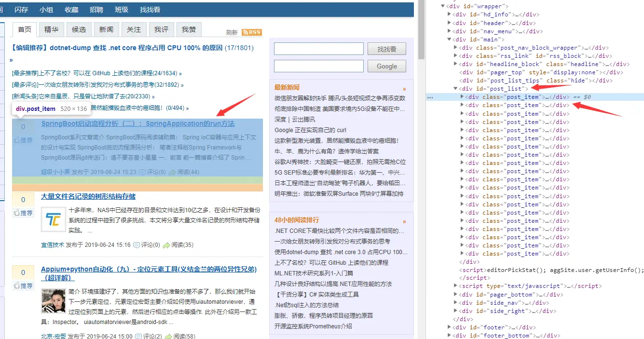Open the Appium+python自动化（九） post title
The height and width of the screenshot is (339, 644).
(149, 273)
